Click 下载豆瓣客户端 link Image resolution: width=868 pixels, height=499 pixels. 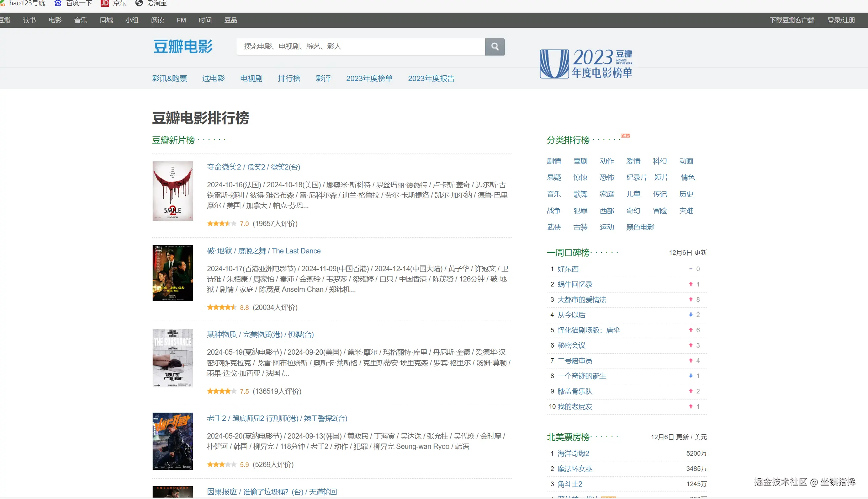(x=792, y=20)
